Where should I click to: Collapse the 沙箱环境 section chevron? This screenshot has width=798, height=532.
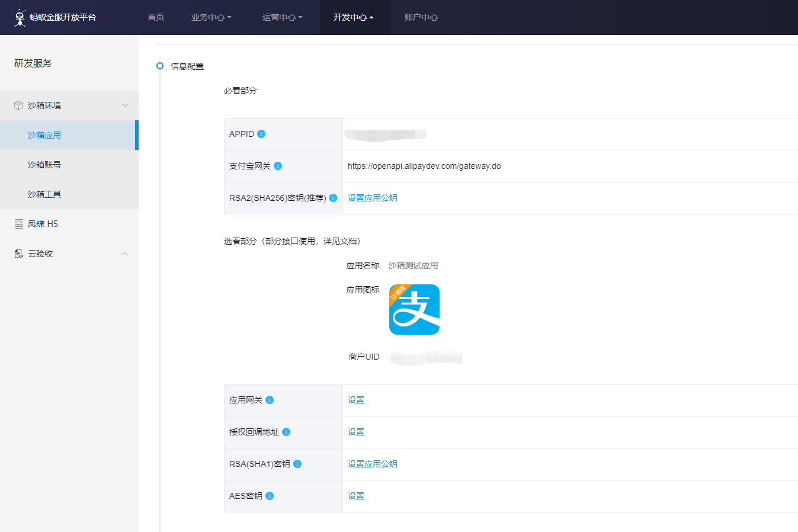pos(124,105)
